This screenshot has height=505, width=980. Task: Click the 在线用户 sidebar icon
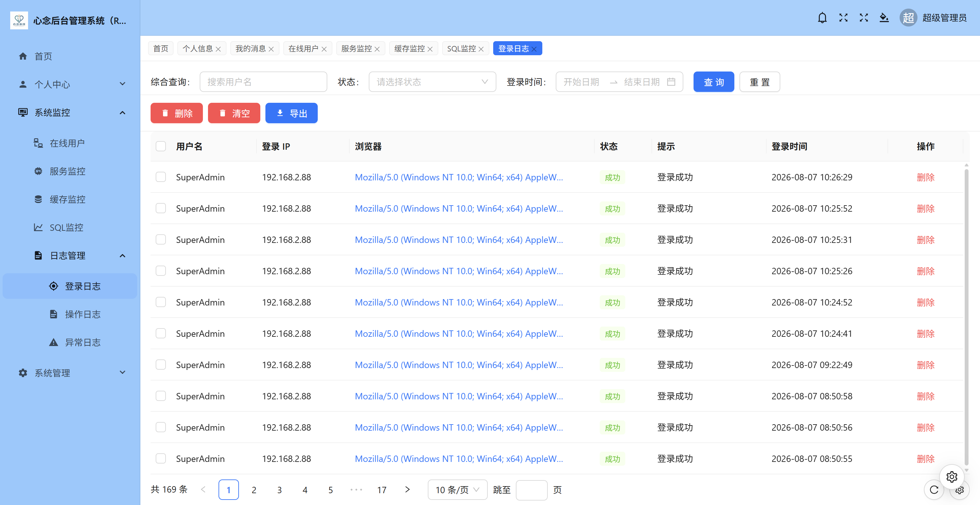(x=38, y=143)
